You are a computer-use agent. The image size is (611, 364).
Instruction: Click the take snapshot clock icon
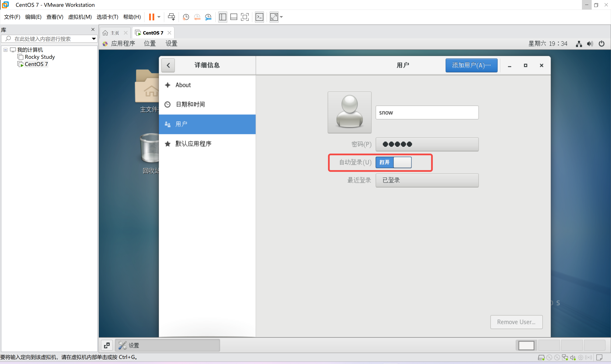point(186,17)
